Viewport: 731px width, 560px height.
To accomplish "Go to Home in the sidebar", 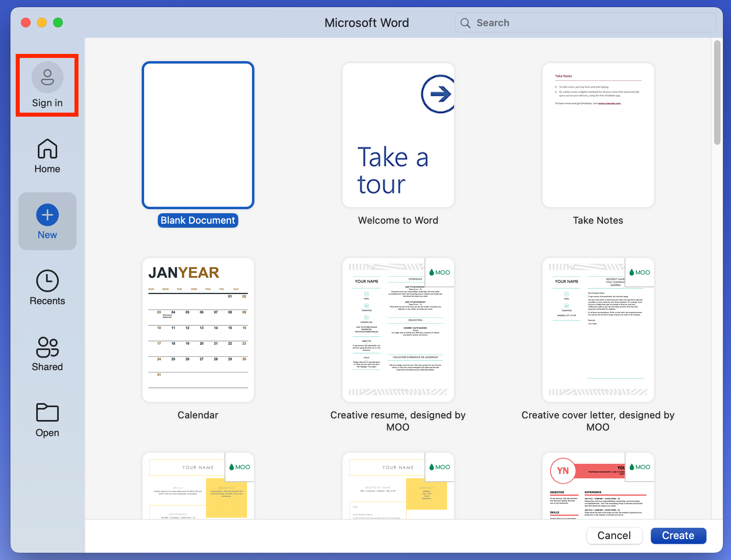I will 47,156.
